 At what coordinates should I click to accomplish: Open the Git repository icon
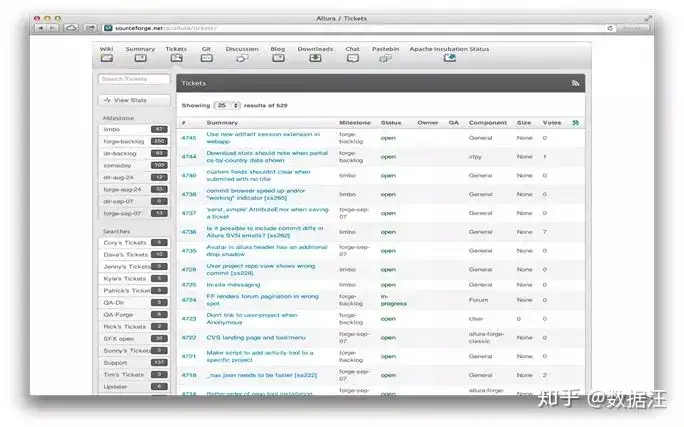tap(207, 58)
